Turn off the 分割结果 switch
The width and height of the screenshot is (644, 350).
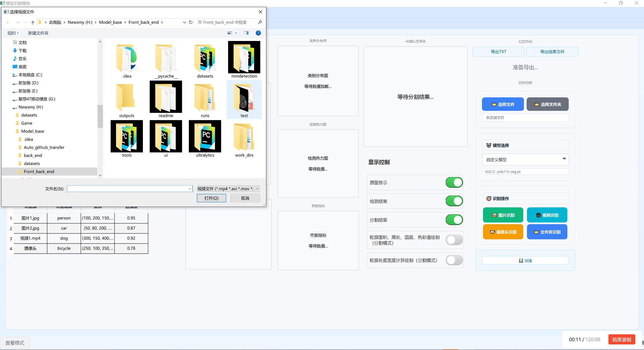click(454, 220)
